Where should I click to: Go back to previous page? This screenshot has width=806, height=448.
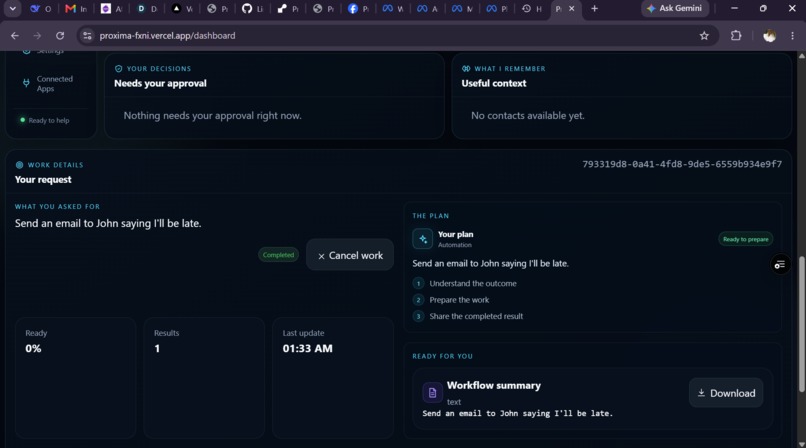click(x=15, y=35)
